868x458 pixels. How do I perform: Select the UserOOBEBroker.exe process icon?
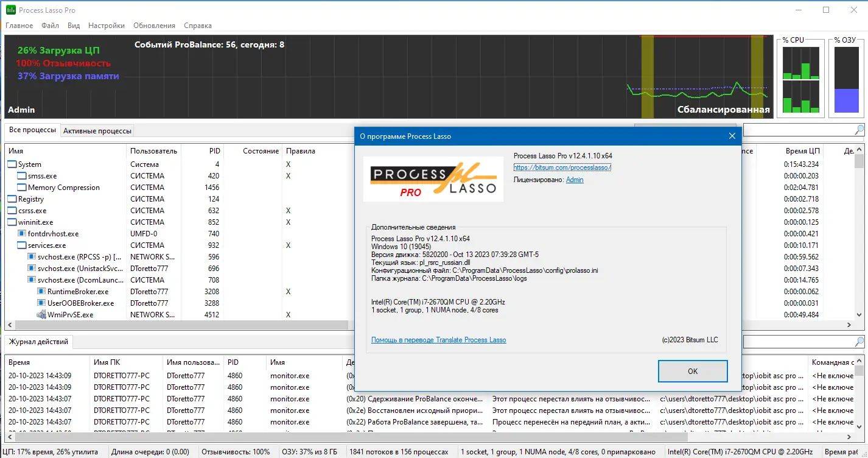41,303
